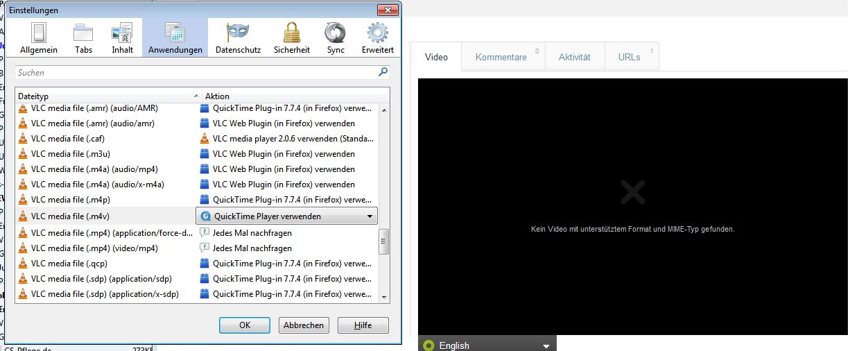Image resolution: width=868 pixels, height=351 pixels.
Task: Switch to the Kommentare tab
Action: (504, 57)
